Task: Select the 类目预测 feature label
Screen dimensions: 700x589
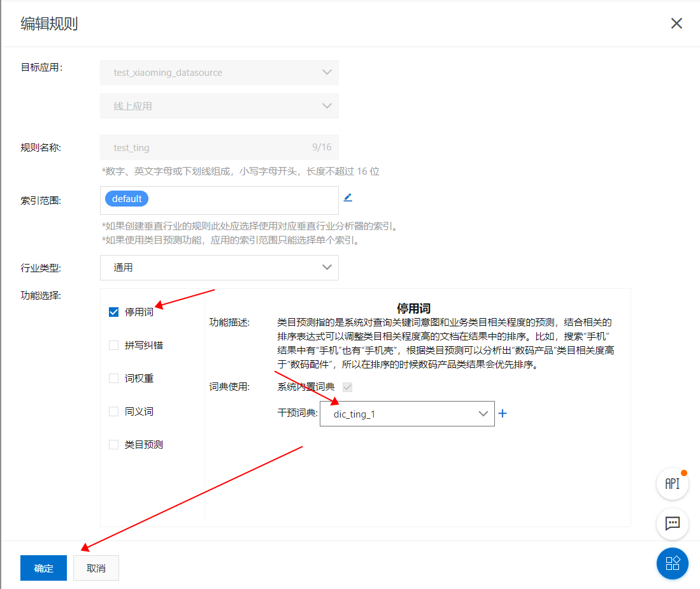Action: 144,444
